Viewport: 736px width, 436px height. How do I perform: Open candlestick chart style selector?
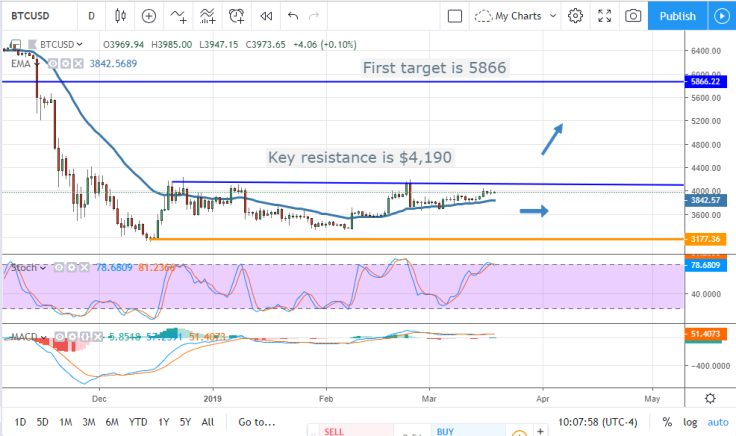120,16
